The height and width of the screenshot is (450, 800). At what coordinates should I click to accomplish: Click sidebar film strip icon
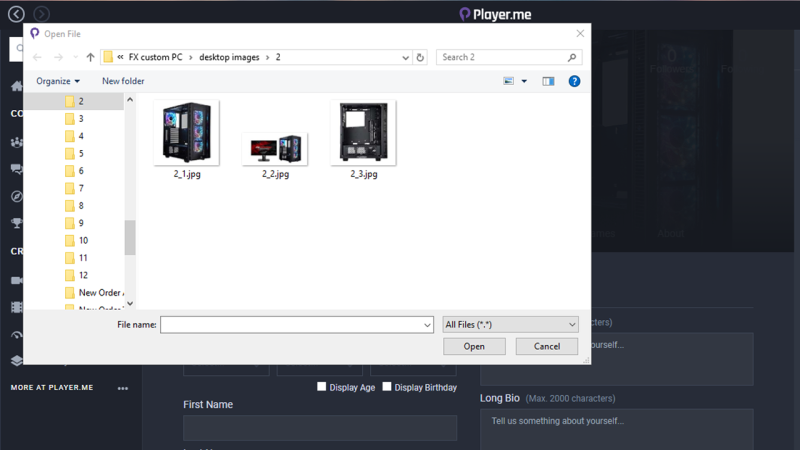pos(17,307)
